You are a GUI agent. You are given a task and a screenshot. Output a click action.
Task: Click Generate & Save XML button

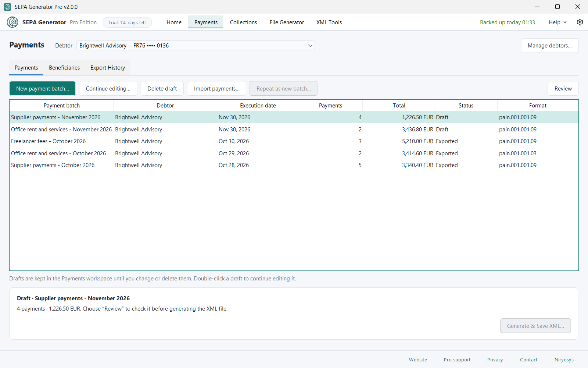pyautogui.click(x=535, y=326)
